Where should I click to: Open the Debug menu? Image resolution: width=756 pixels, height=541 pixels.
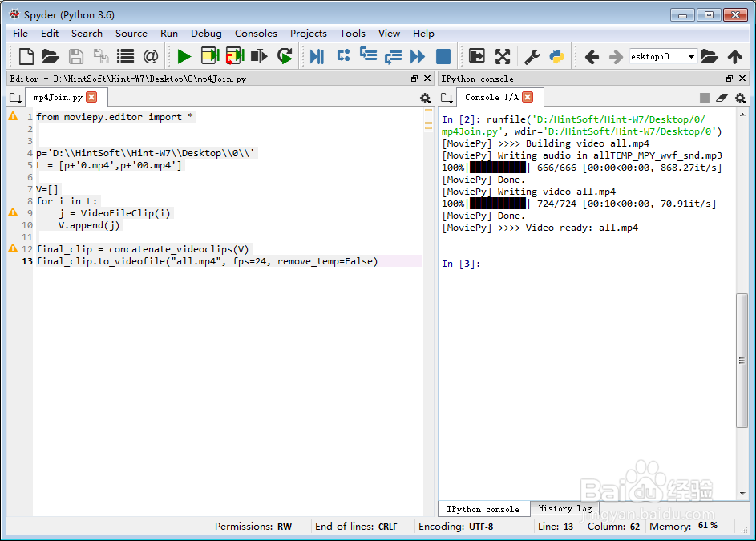tap(206, 34)
